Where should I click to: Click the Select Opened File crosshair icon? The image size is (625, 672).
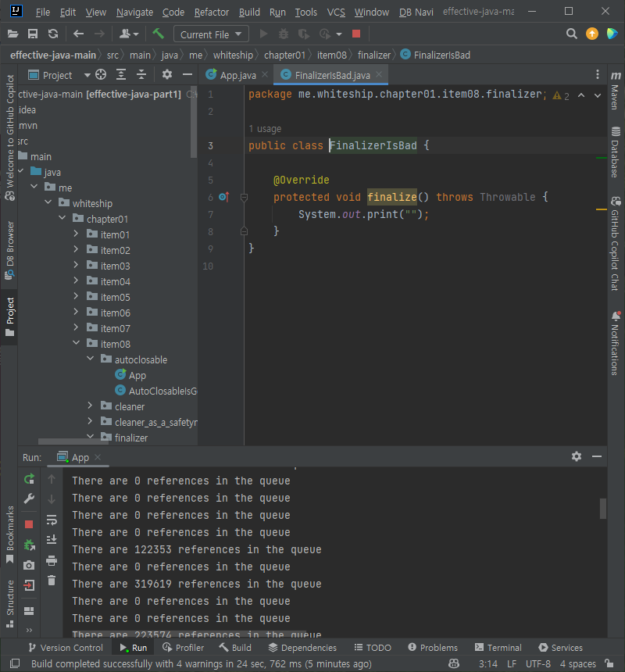(x=101, y=75)
